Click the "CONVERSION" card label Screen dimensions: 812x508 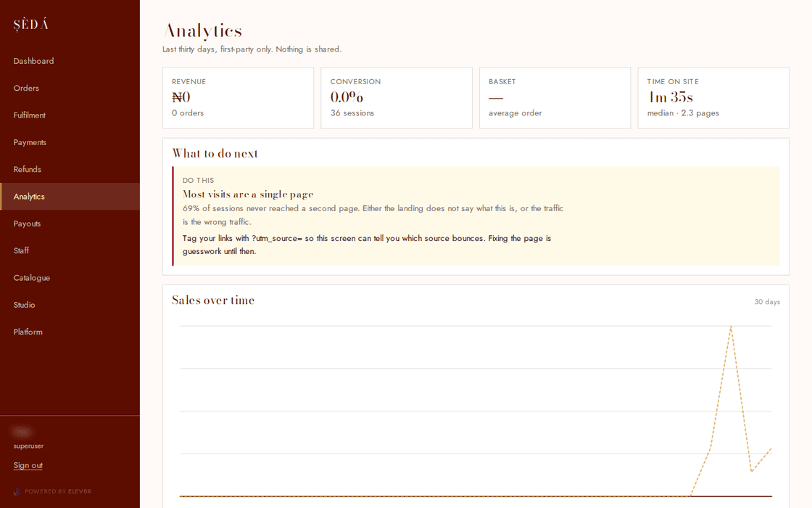pyautogui.click(x=356, y=81)
